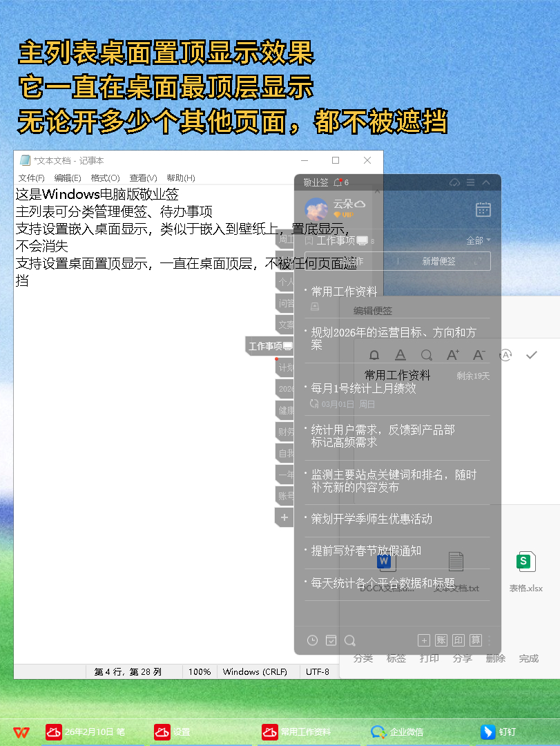
Task: Click the checkmark icon in edit note toolbar
Action: click(532, 355)
